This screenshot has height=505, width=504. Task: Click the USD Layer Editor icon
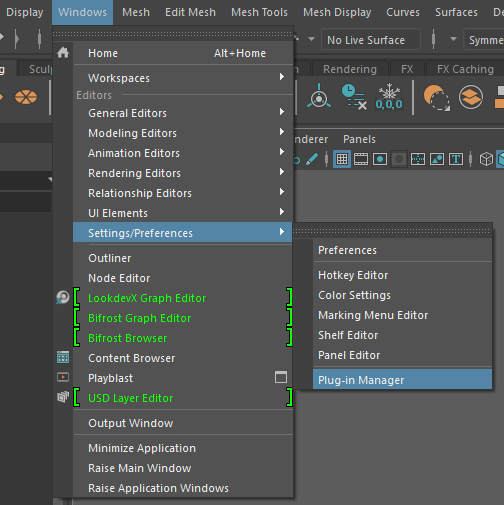pos(63,397)
